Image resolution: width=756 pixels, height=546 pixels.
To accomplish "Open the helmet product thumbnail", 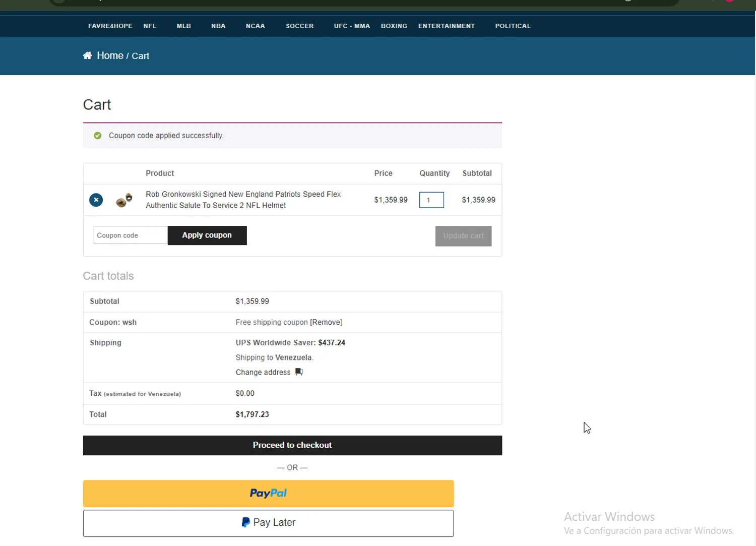I will [124, 200].
